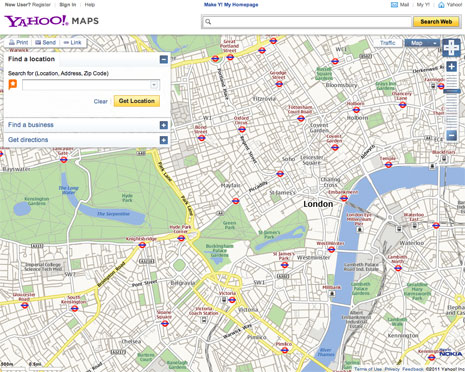Click the map pan compass control

[x=451, y=48]
